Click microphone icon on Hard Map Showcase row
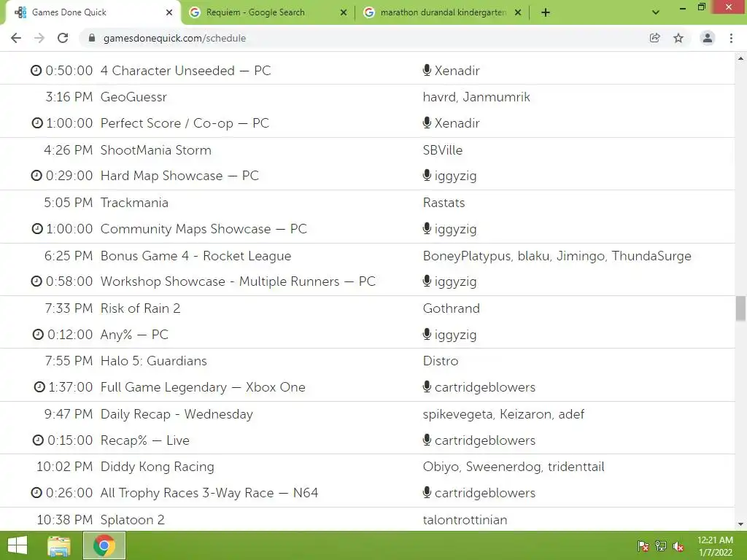Viewport: 747px width, 560px height. click(427, 176)
